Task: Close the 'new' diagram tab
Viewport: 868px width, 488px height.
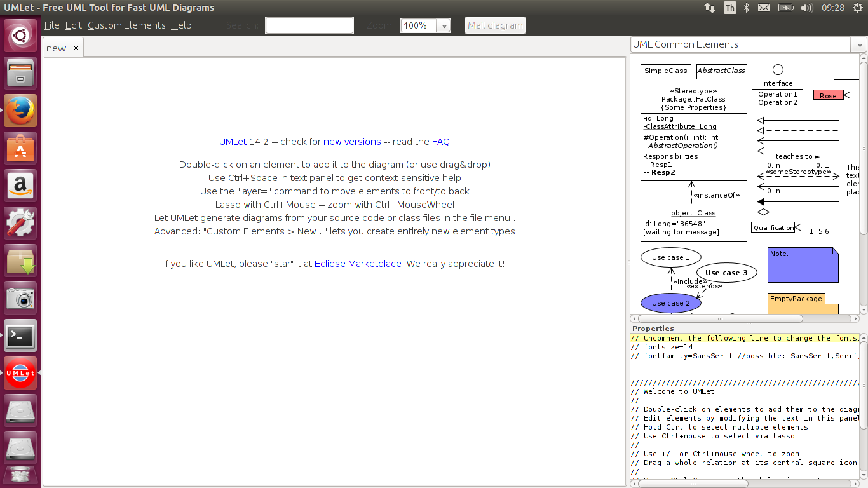Action: [76, 48]
